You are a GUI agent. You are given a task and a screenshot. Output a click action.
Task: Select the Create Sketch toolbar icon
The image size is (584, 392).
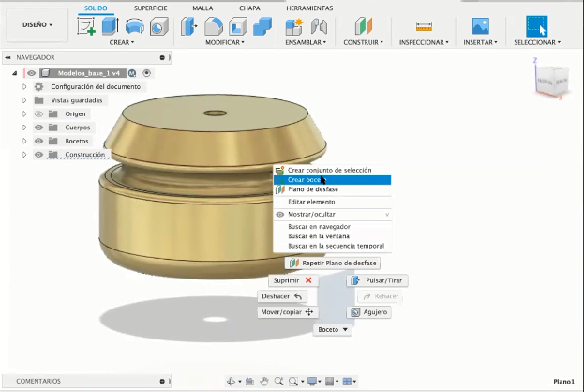(86, 26)
